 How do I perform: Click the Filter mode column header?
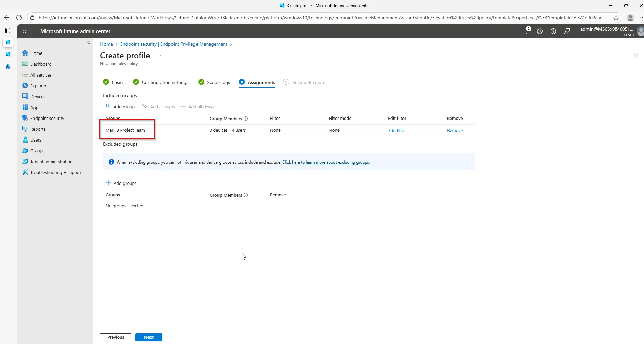[x=340, y=118]
